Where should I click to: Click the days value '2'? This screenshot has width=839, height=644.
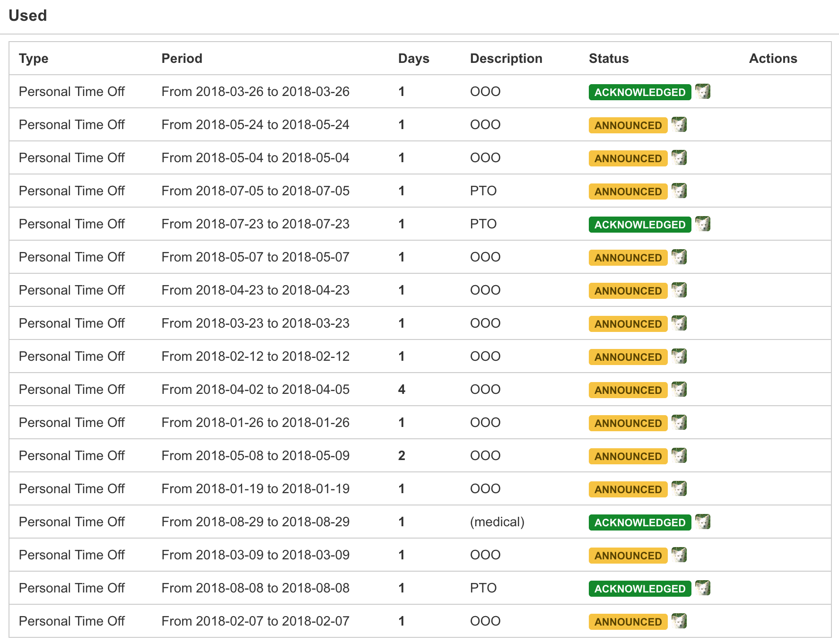pos(402,455)
